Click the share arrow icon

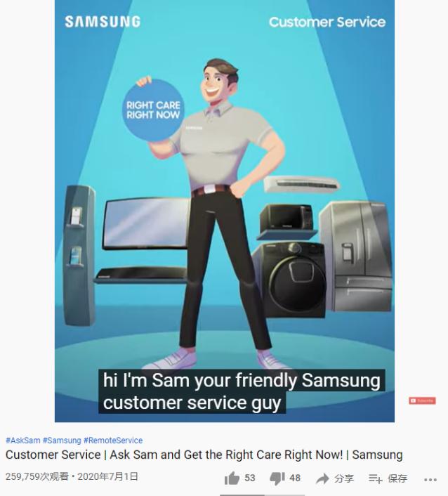click(322, 478)
